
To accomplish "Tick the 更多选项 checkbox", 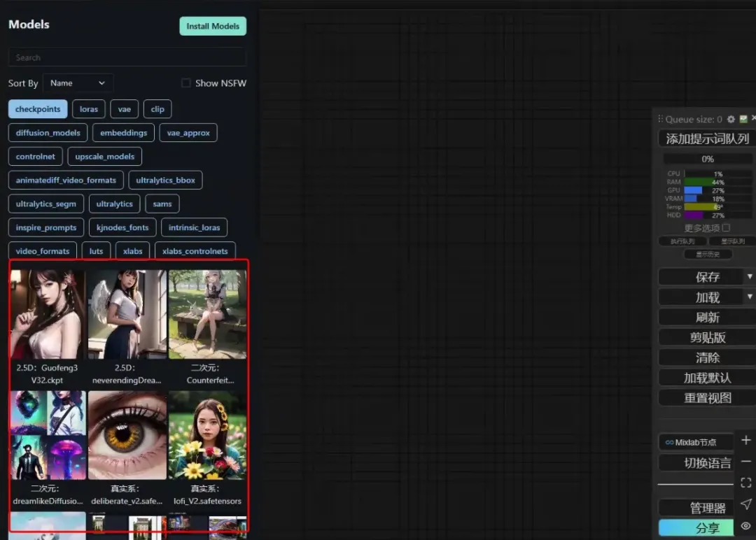I will [726, 227].
